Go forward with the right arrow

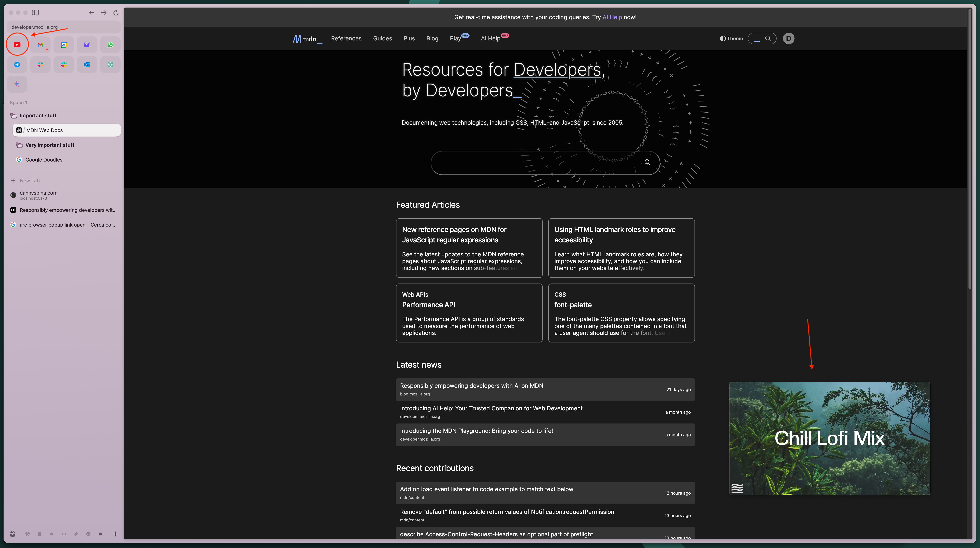click(x=103, y=13)
